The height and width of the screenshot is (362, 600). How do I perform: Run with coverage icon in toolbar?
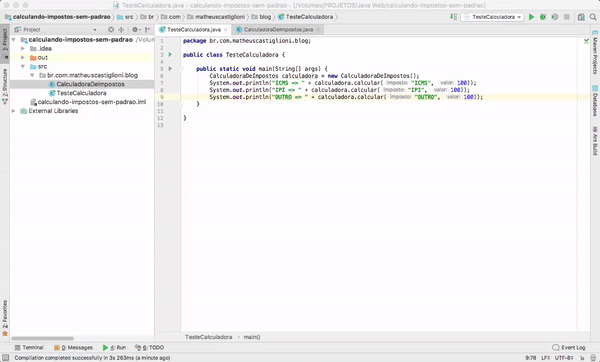554,17
